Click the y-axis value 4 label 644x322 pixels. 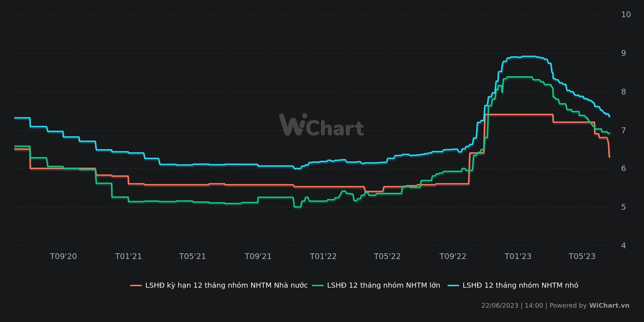click(624, 246)
